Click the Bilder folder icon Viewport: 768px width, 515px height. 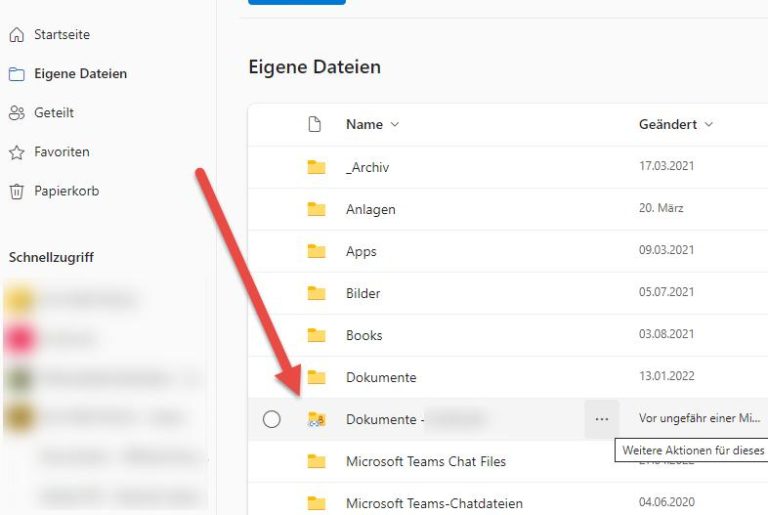click(316, 293)
